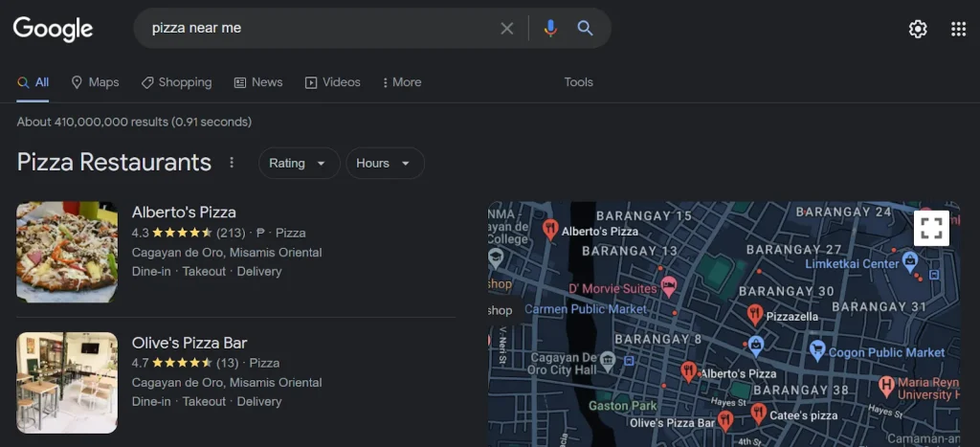This screenshot has width=980, height=447.
Task: Open Google settings gear icon
Action: 918,29
